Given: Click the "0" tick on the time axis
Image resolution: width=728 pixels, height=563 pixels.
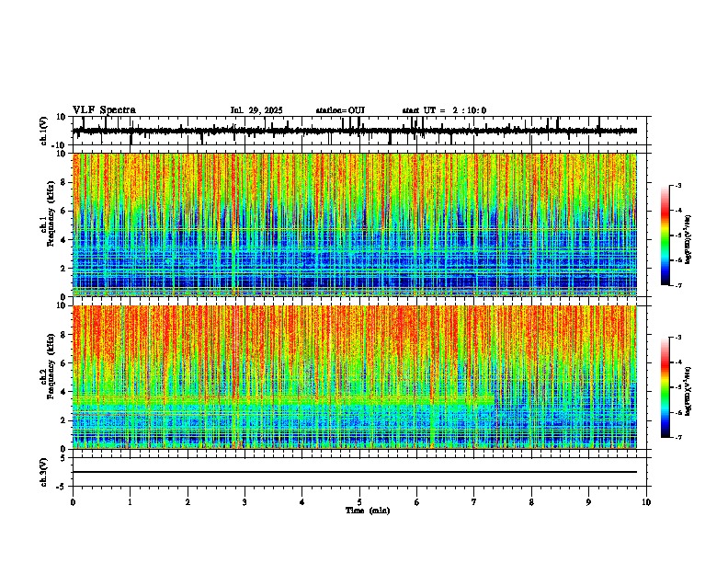Looking at the screenshot, I should 73,502.
